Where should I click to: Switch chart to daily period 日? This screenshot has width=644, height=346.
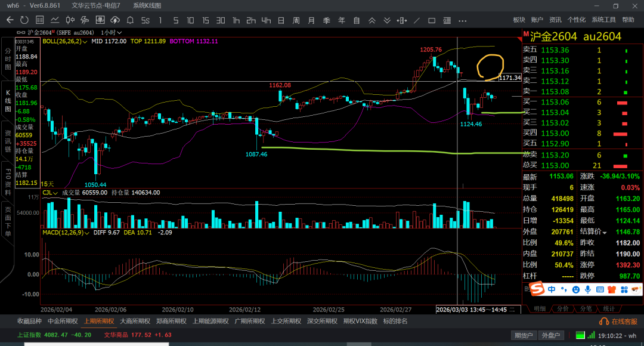281,20
